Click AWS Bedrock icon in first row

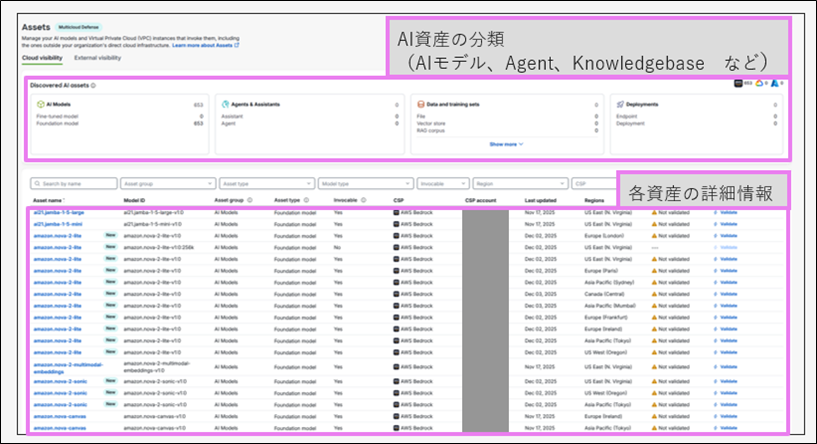coord(397,212)
